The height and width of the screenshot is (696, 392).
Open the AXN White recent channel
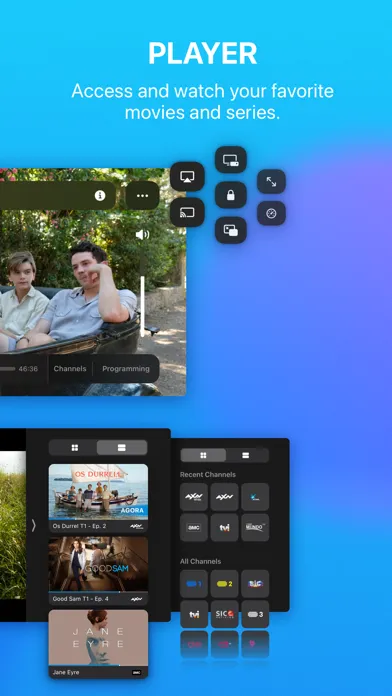(194, 497)
